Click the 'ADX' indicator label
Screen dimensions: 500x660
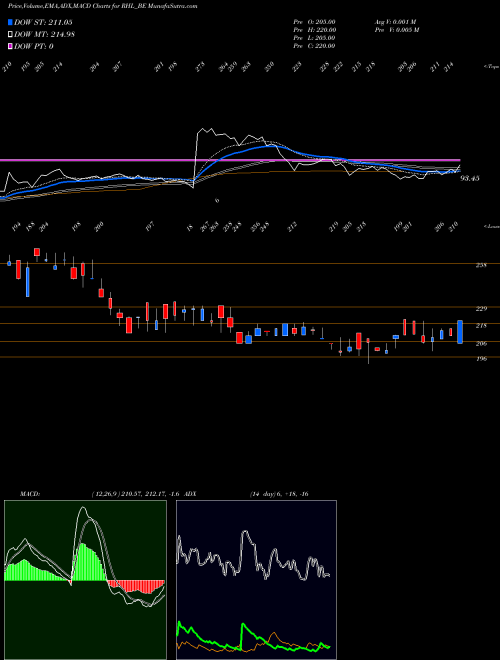[190, 494]
